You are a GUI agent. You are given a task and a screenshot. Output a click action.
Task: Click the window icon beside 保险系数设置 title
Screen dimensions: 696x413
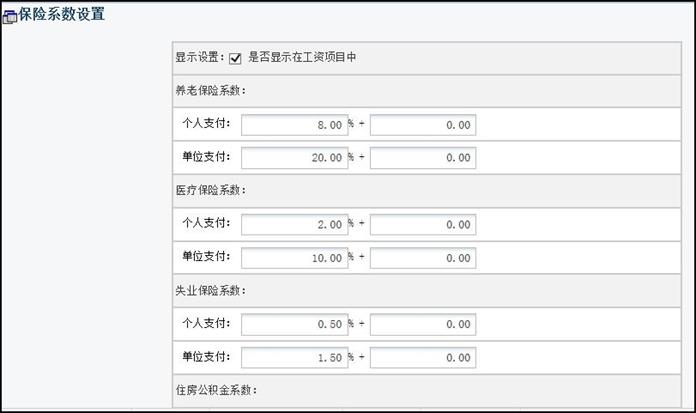pos(10,17)
